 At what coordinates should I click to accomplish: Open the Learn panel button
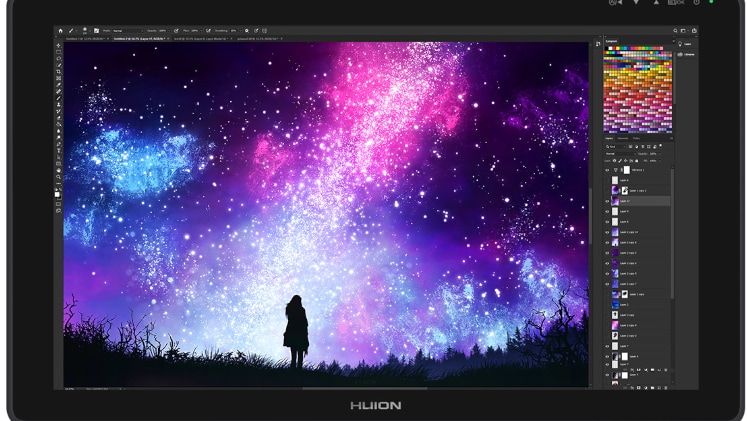(x=685, y=44)
